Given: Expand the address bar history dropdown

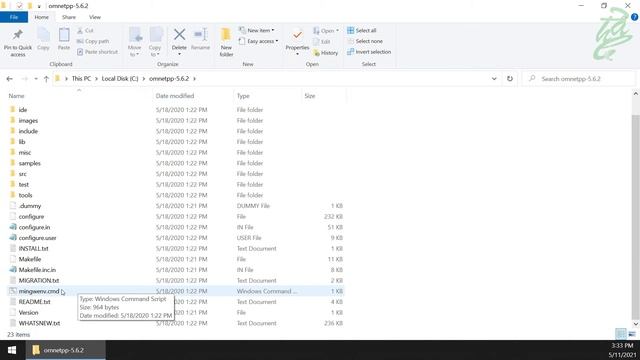Looking at the screenshot, I should (x=494, y=79).
